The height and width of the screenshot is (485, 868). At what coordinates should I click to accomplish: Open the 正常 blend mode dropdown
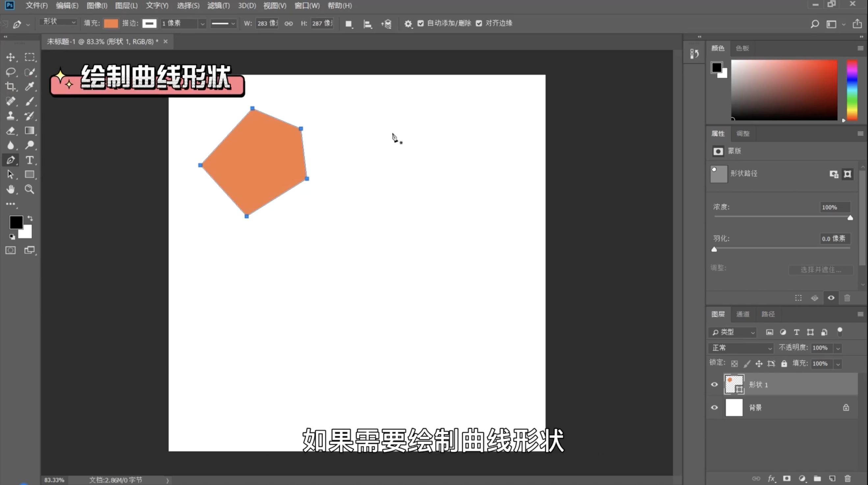coord(741,348)
